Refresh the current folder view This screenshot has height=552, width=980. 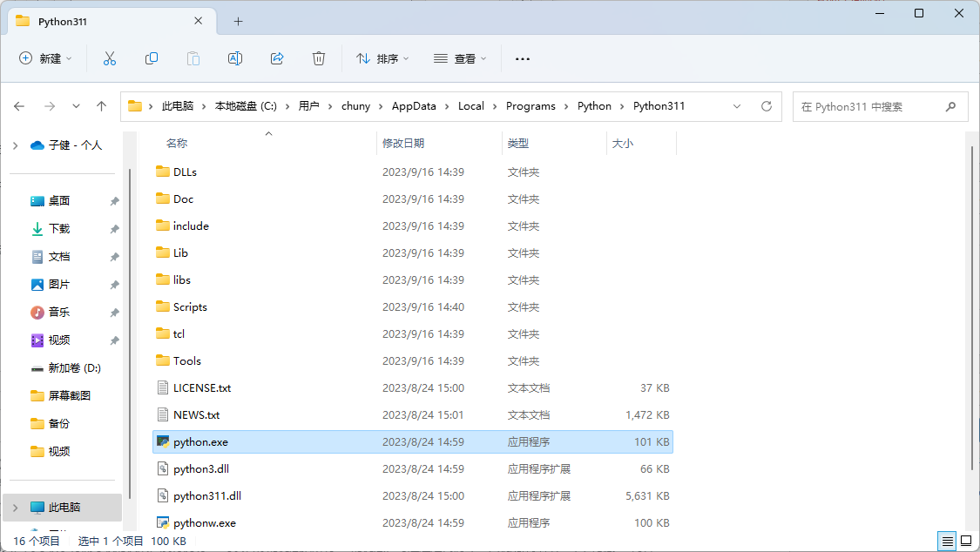767,106
